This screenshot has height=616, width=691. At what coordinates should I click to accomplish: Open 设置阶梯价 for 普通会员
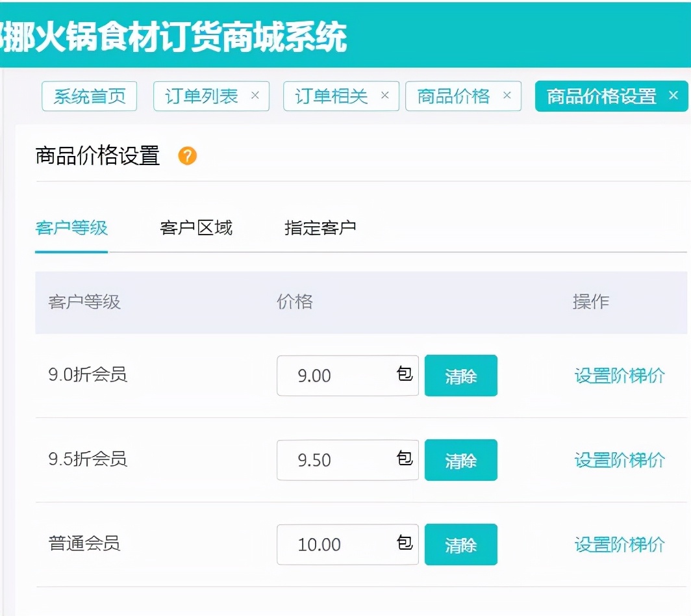pos(619,545)
